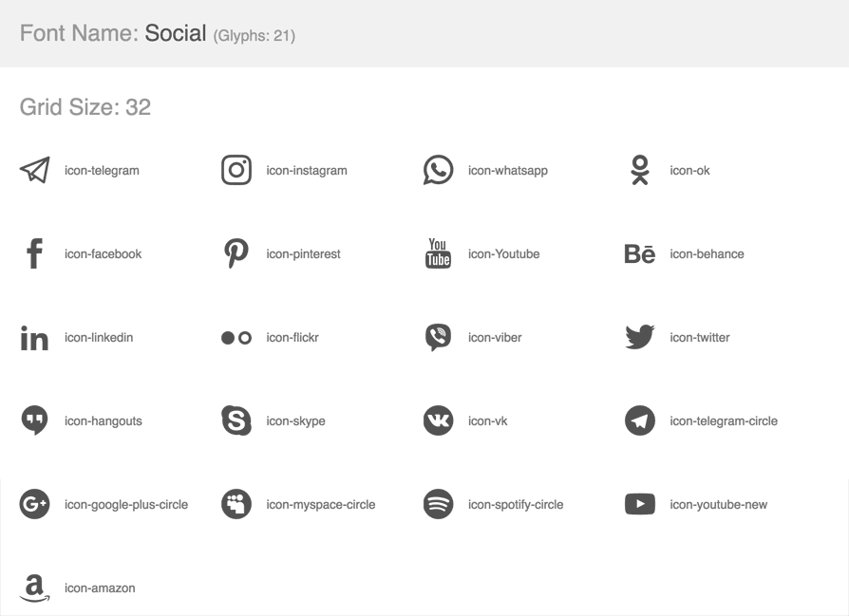The width and height of the screenshot is (849, 616).
Task: Click the icon-ok Odnoklassniki glyph
Action: [639, 170]
